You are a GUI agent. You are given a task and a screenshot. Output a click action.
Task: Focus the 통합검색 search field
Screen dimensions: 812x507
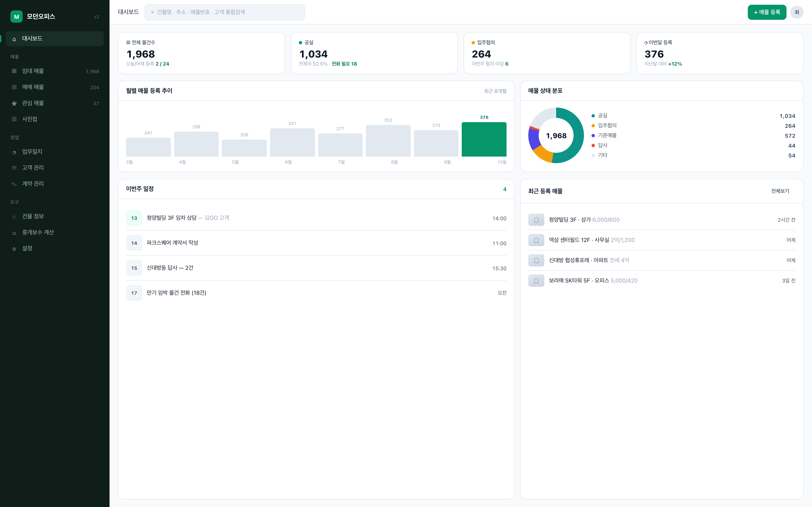pyautogui.click(x=224, y=12)
